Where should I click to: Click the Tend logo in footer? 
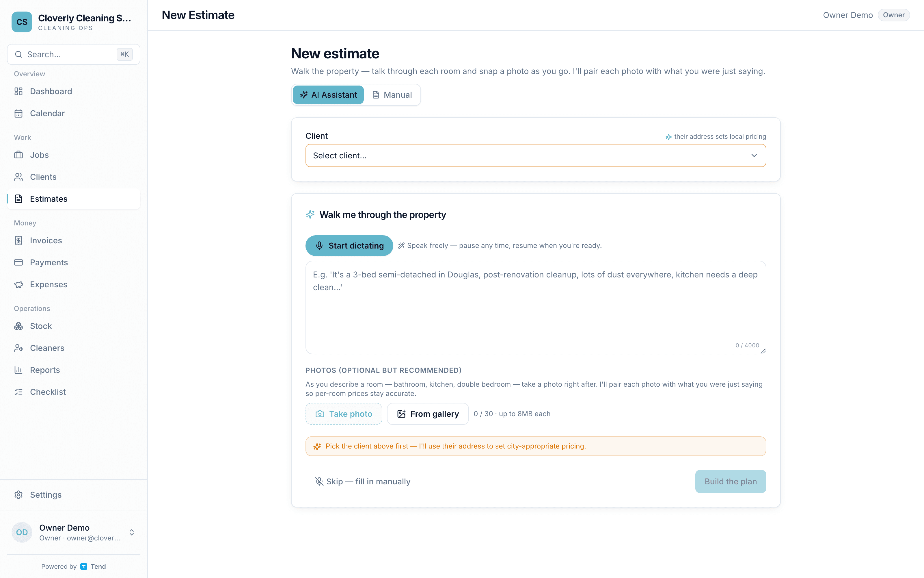(x=84, y=566)
